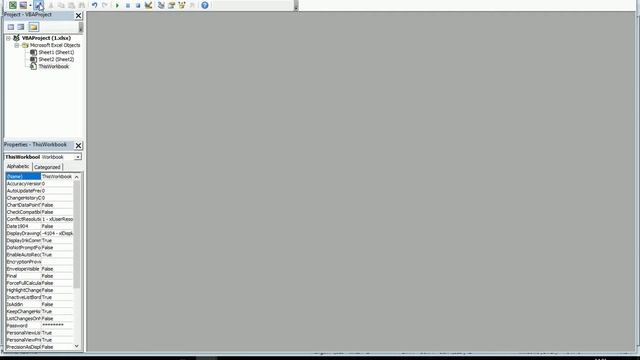Select the EnableAutoRecover property row
Viewport: 640px width, 360px height.
pyautogui.click(x=40, y=255)
